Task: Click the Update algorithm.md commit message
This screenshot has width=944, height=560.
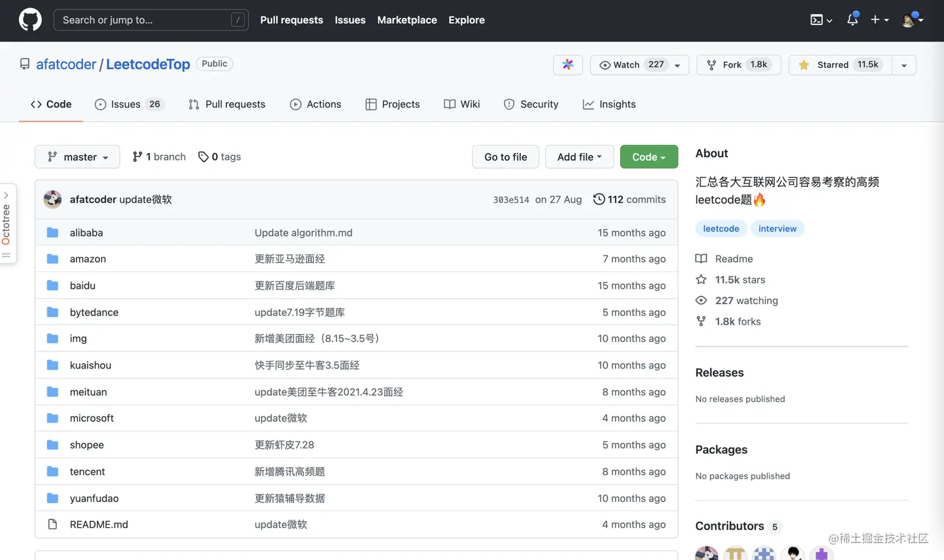Action: 303,232
